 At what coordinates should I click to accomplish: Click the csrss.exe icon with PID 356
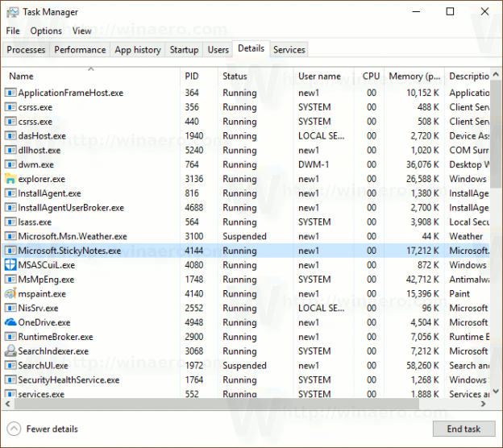click(10, 107)
